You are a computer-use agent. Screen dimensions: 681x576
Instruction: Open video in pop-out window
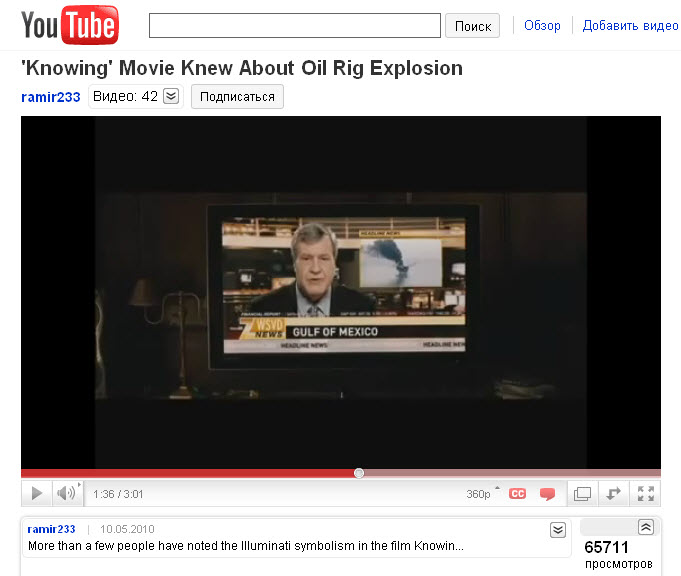(582, 494)
